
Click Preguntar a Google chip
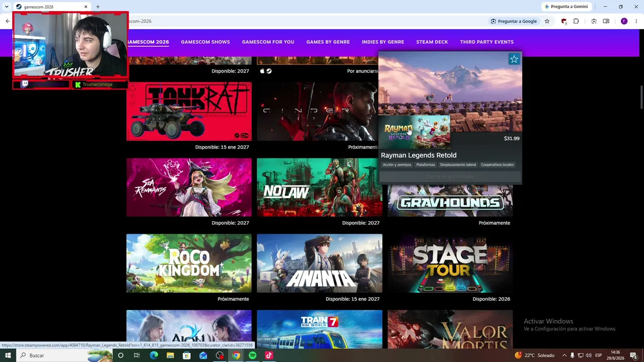pos(514,21)
